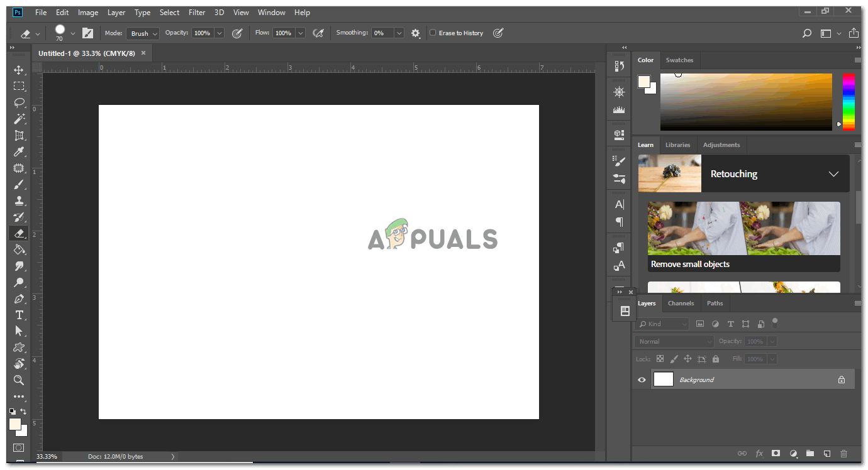Select the Magic Wand tool
868x470 pixels.
click(x=19, y=119)
